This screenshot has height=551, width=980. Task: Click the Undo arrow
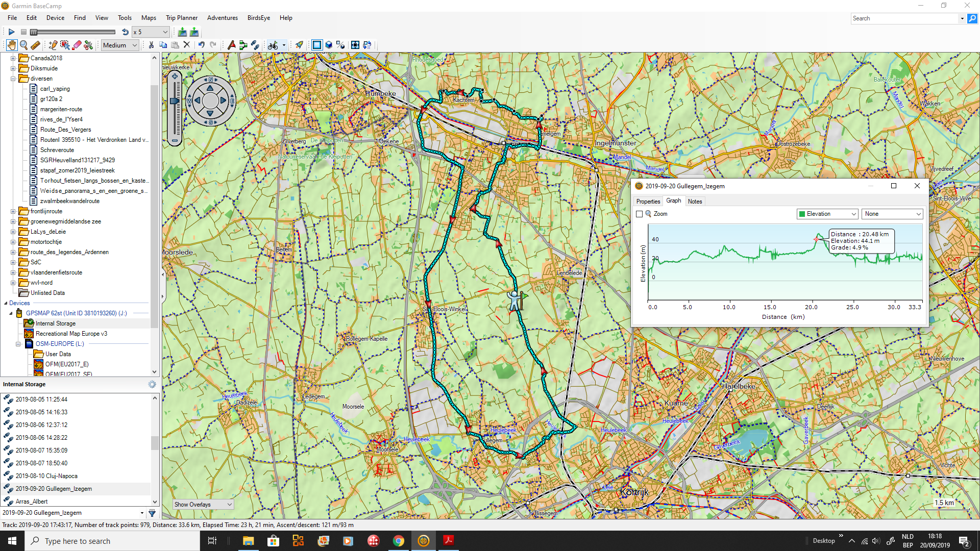201,45
